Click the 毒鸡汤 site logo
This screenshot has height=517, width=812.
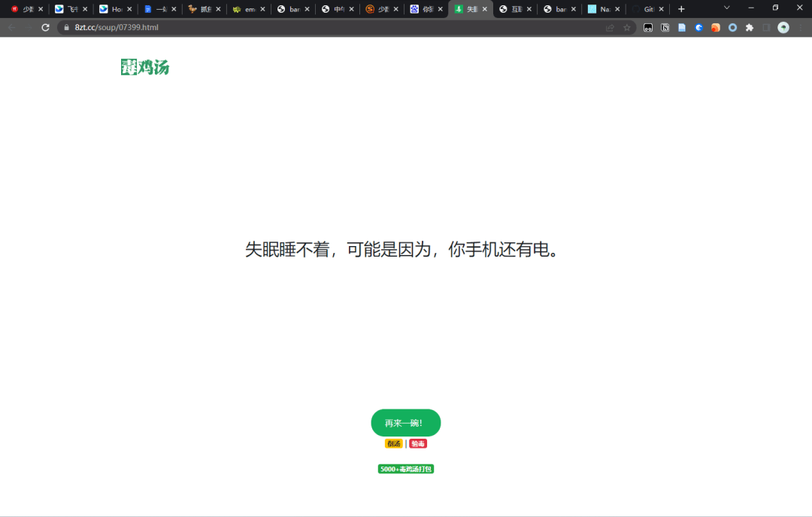pos(144,67)
